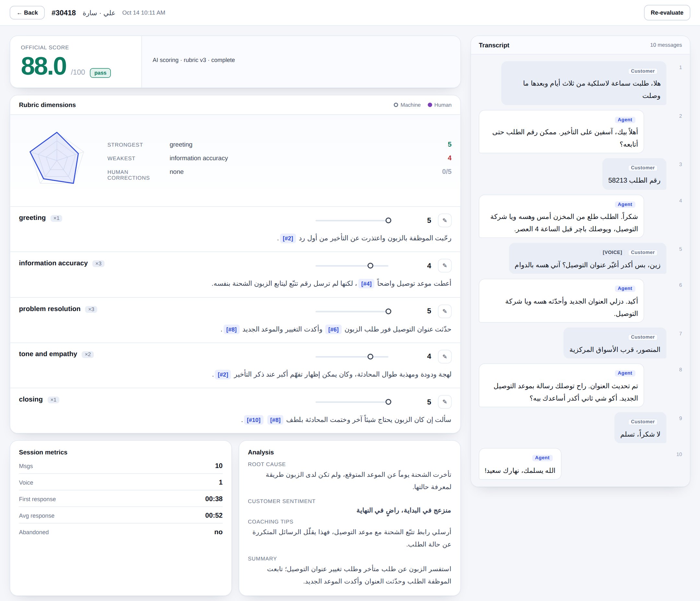
Task: Click the Re-evaluate button
Action: coord(667,13)
